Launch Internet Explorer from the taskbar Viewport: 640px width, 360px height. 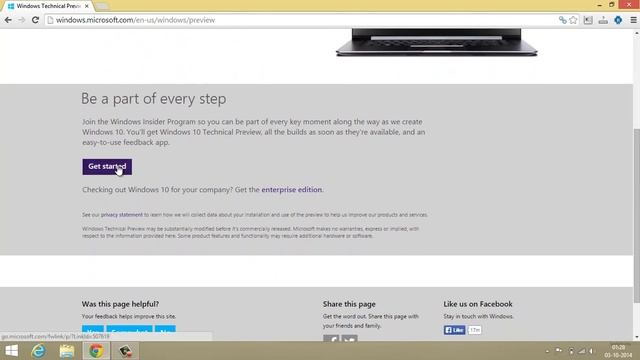pyautogui.click(x=38, y=351)
